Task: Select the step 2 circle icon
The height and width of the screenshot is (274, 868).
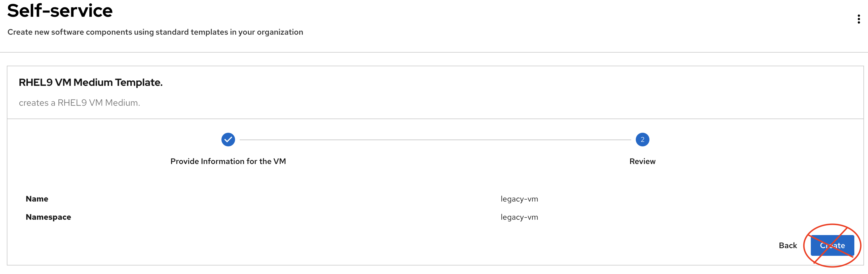Action: [642, 139]
